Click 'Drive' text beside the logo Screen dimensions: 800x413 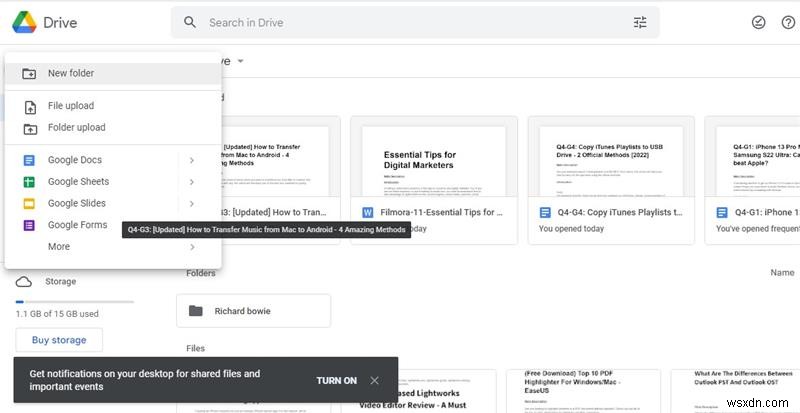[60, 22]
